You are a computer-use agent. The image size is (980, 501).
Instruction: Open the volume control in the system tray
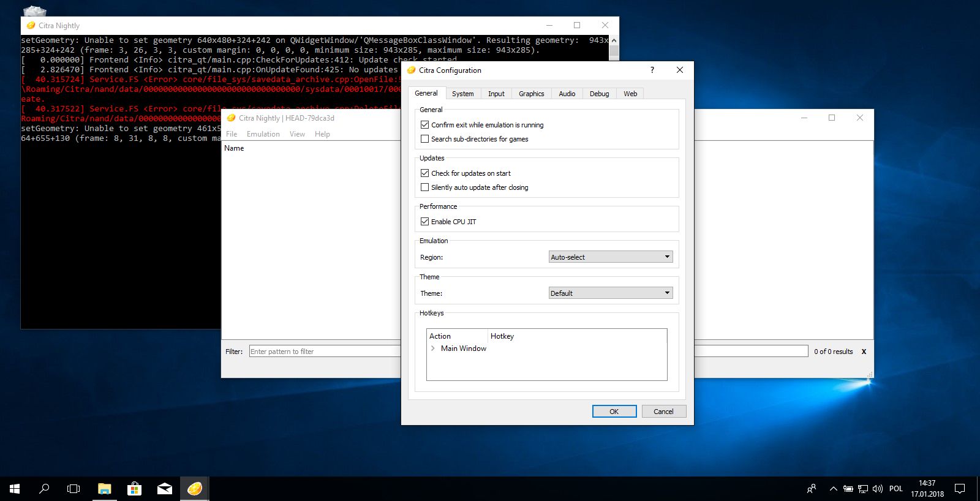pos(878,489)
